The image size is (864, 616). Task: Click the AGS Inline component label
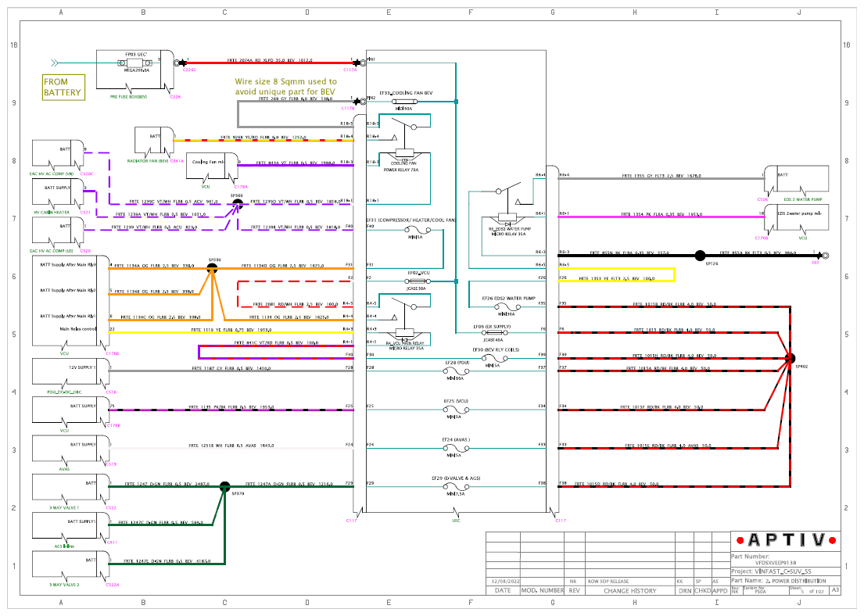pos(64,546)
